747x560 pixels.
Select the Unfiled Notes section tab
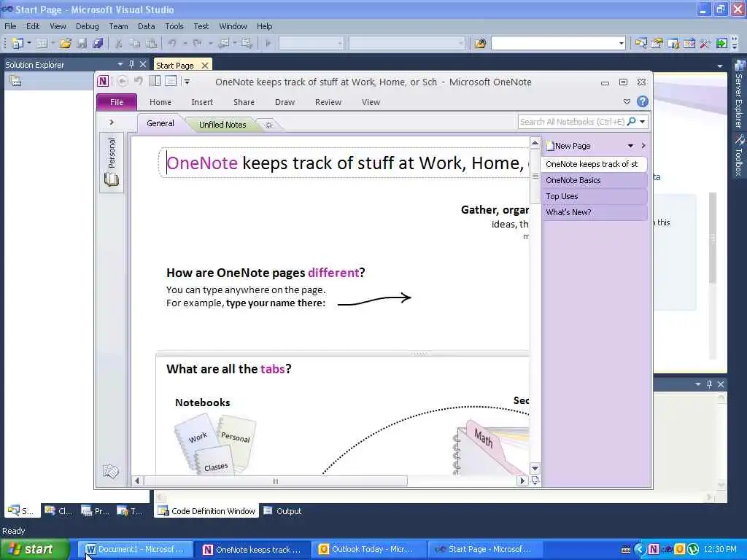(x=222, y=125)
